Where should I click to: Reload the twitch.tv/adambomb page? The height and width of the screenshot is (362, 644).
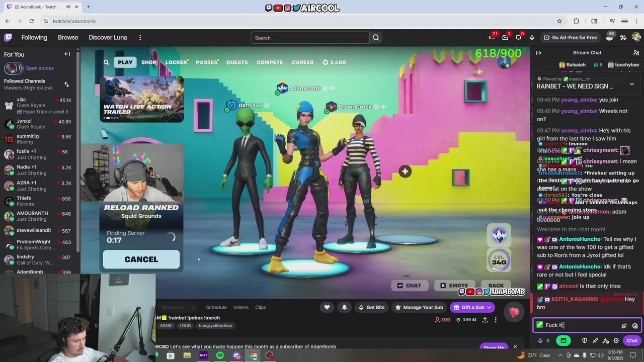tap(31, 21)
